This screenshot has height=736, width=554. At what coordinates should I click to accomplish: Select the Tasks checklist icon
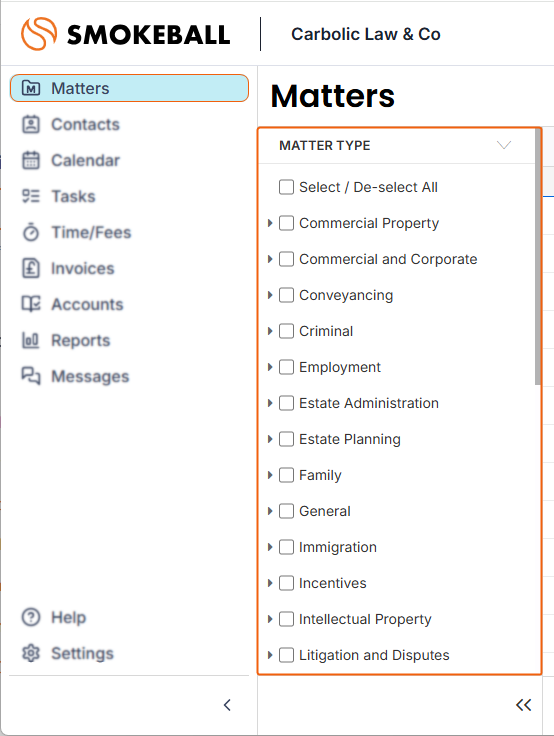pyautogui.click(x=31, y=196)
